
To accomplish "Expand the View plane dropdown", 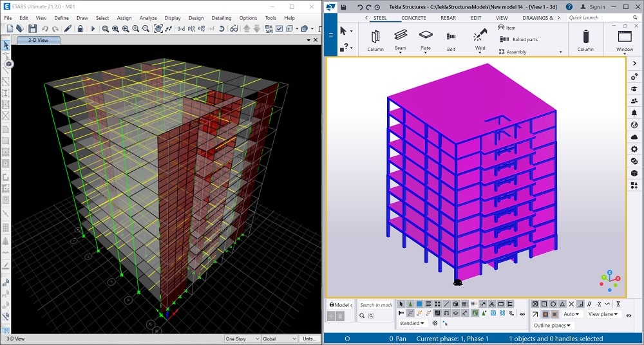I will [603, 314].
